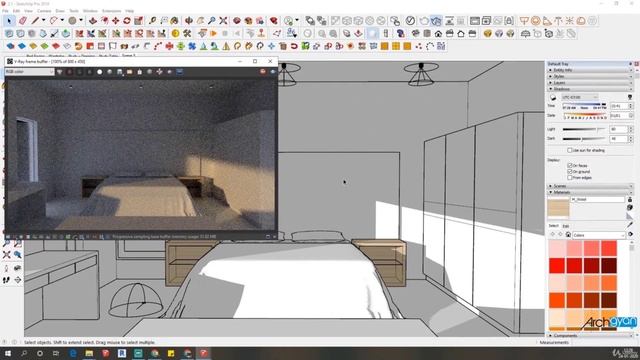Enable Use sun for shading checkbox

(570, 150)
